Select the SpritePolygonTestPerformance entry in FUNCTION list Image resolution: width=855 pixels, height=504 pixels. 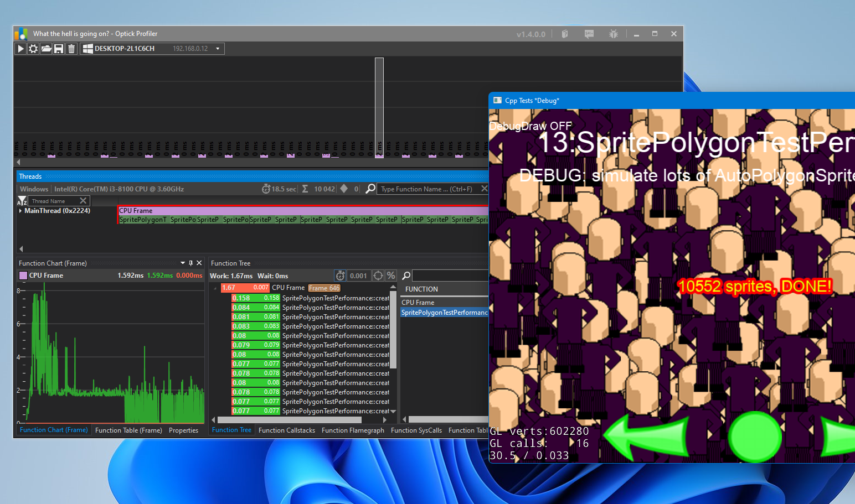tap(444, 312)
